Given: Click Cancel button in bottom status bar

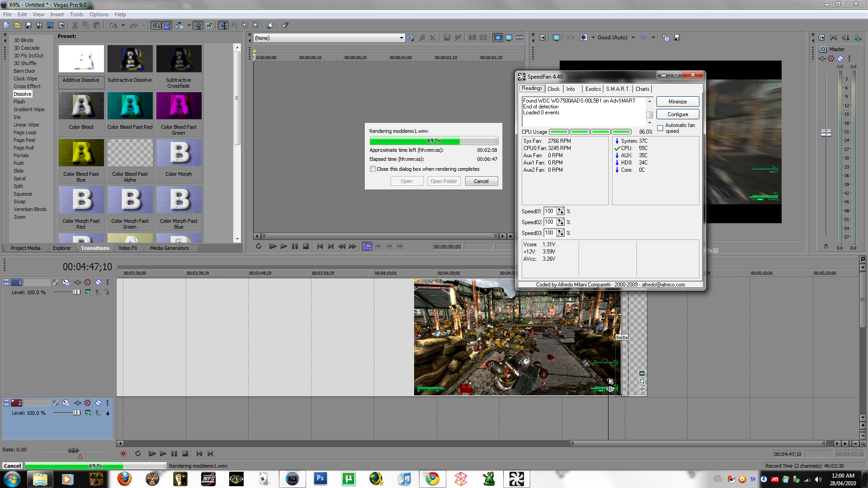Looking at the screenshot, I should click(12, 466).
